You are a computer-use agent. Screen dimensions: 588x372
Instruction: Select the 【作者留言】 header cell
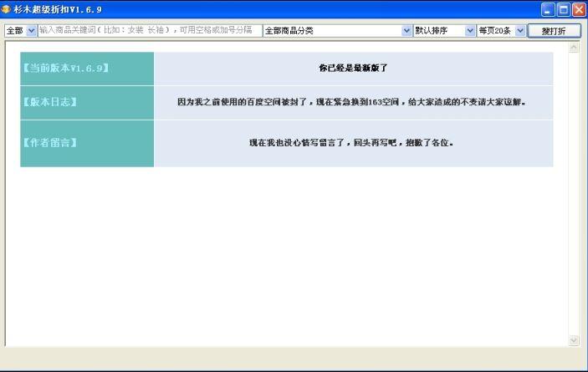click(x=87, y=143)
